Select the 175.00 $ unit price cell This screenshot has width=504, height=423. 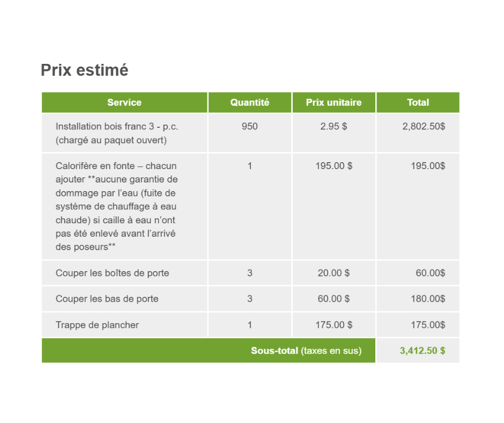pos(333,325)
